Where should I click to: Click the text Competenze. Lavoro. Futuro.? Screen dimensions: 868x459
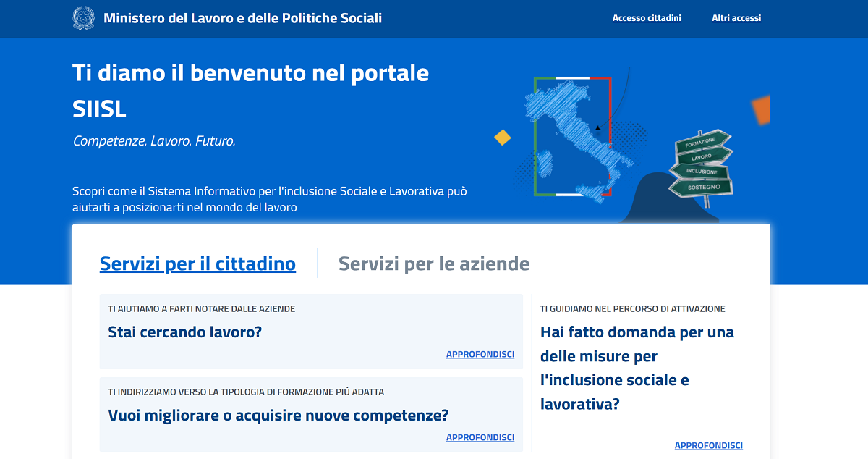[x=154, y=141]
